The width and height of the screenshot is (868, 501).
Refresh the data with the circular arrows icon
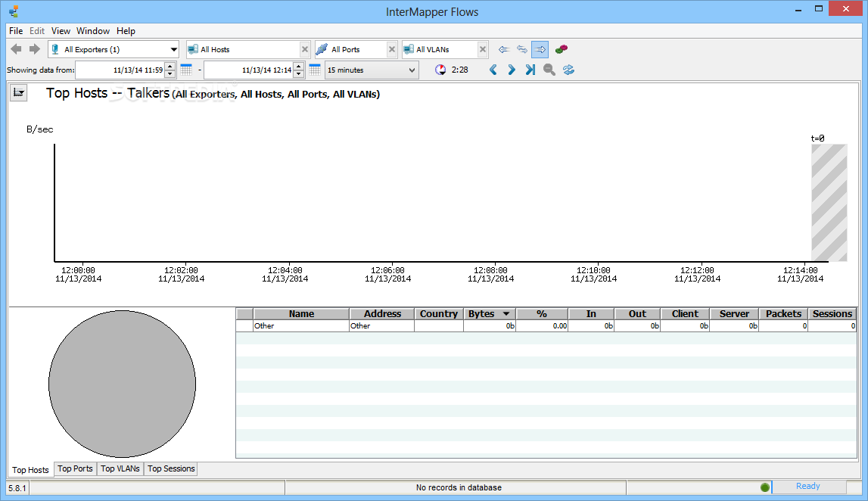[568, 70]
